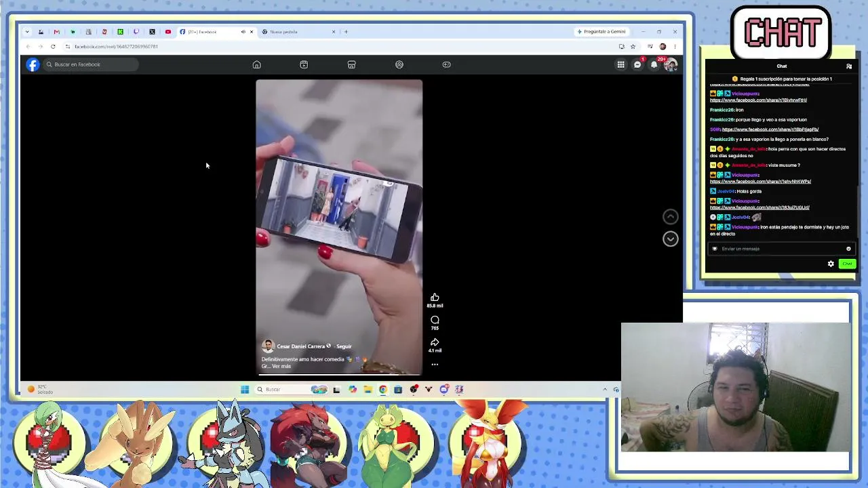Open the pinned YouTube tab
Viewport: 868px width, 488px height.
click(x=168, y=32)
